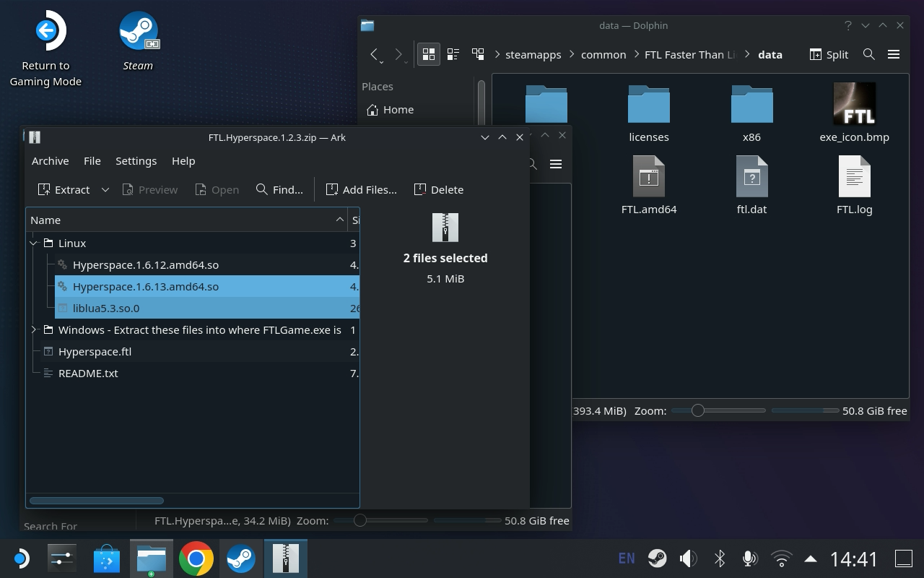Click the EN keyboard layout indicator
Image resolution: width=924 pixels, height=578 pixels.
point(627,558)
